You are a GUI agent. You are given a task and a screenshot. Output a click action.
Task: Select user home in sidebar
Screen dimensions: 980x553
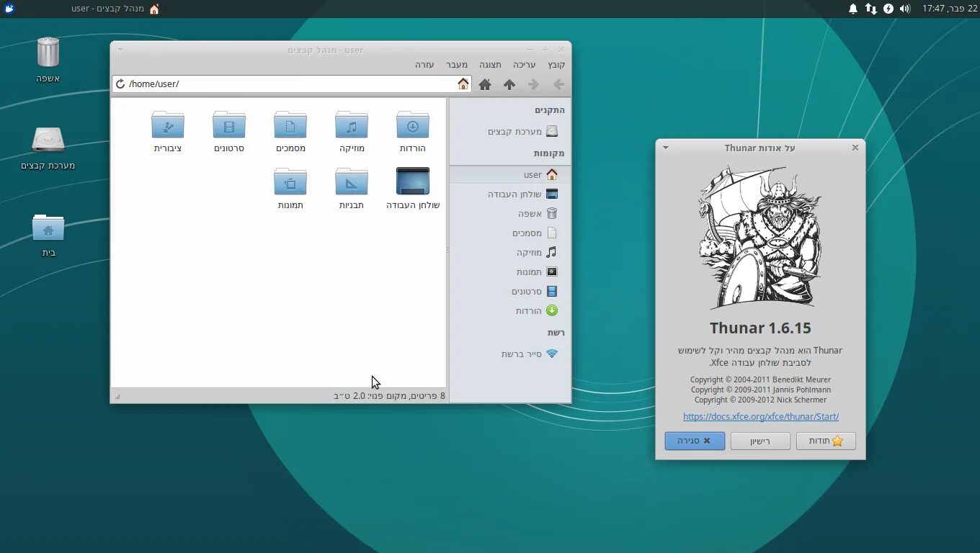click(510, 175)
